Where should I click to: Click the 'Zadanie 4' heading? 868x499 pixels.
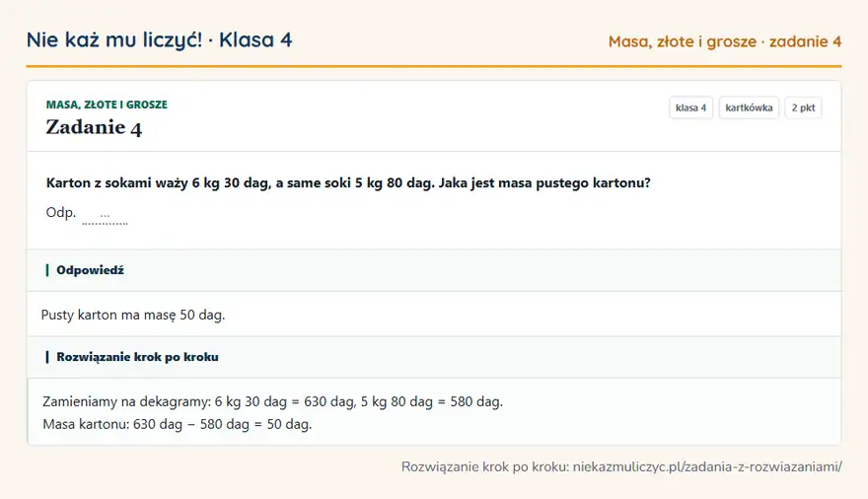pyautogui.click(x=94, y=128)
